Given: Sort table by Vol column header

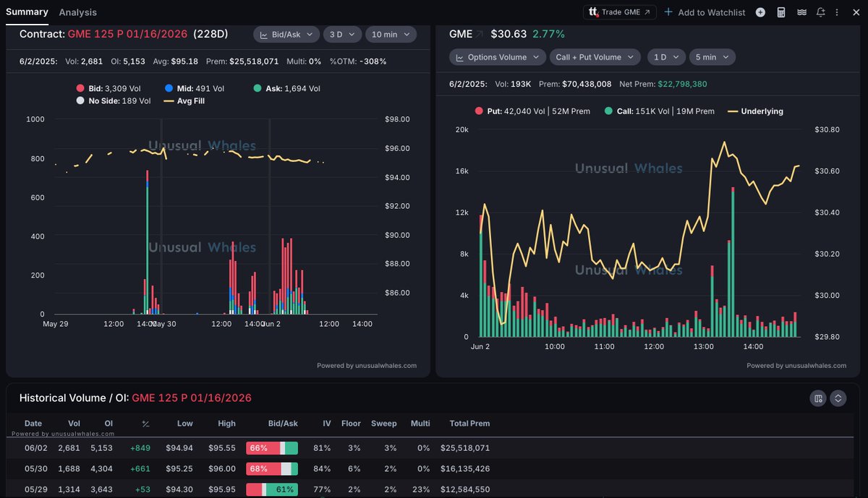Looking at the screenshot, I should point(75,424).
